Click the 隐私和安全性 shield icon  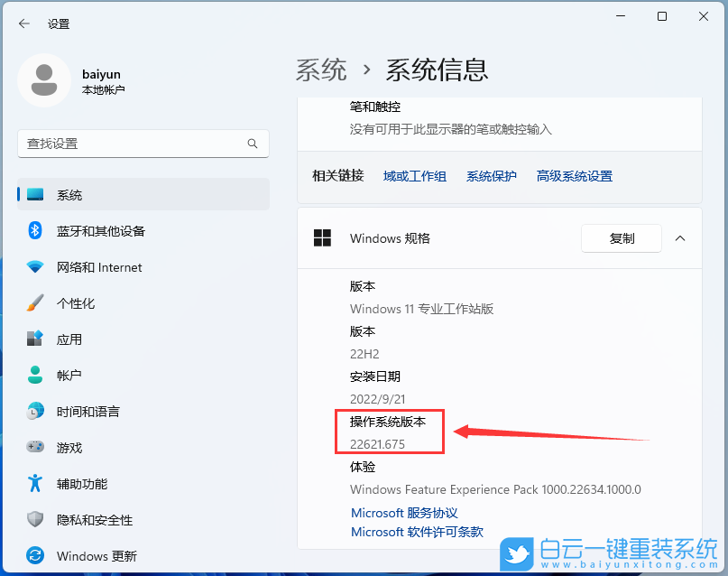[36, 520]
